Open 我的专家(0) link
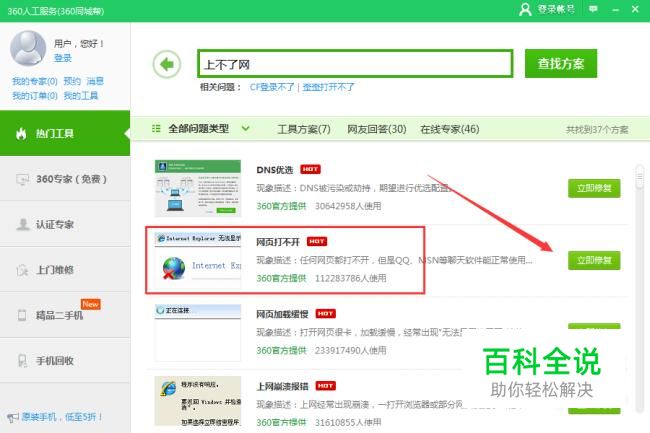The height and width of the screenshot is (433, 650). tap(35, 81)
